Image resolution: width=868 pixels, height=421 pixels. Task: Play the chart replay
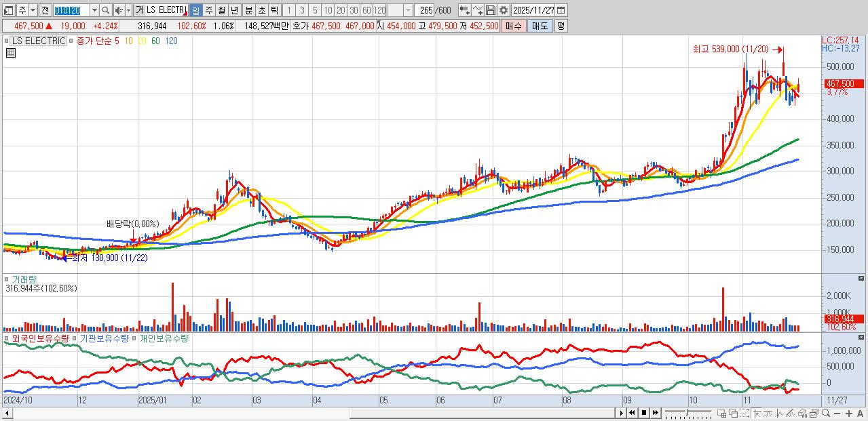622,413
